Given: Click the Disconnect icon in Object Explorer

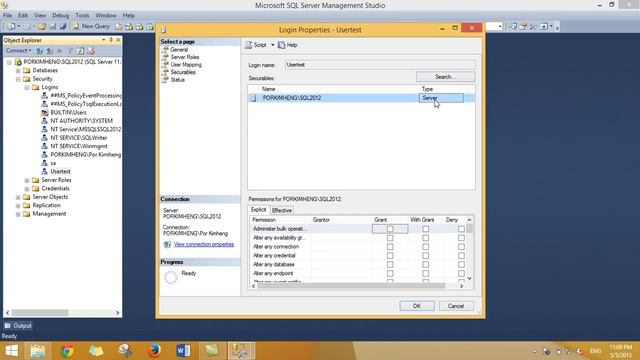Looking at the screenshot, I should (49, 51).
